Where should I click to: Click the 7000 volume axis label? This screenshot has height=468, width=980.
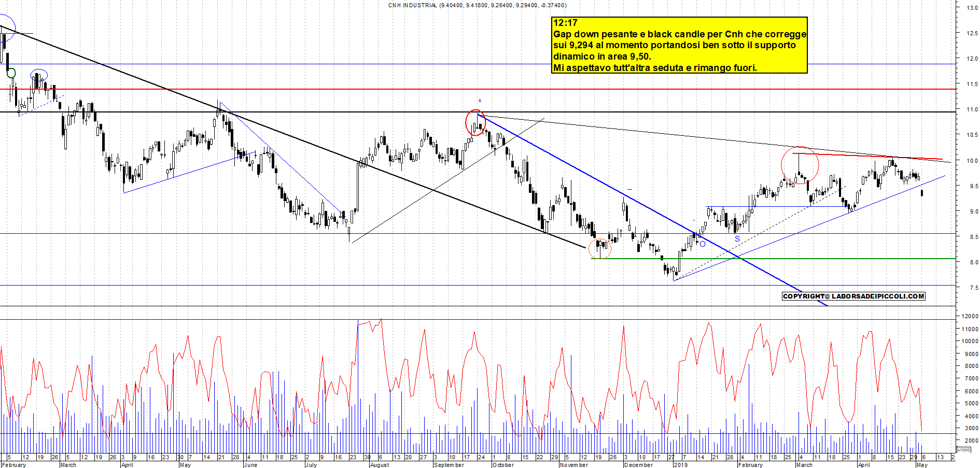click(971, 378)
